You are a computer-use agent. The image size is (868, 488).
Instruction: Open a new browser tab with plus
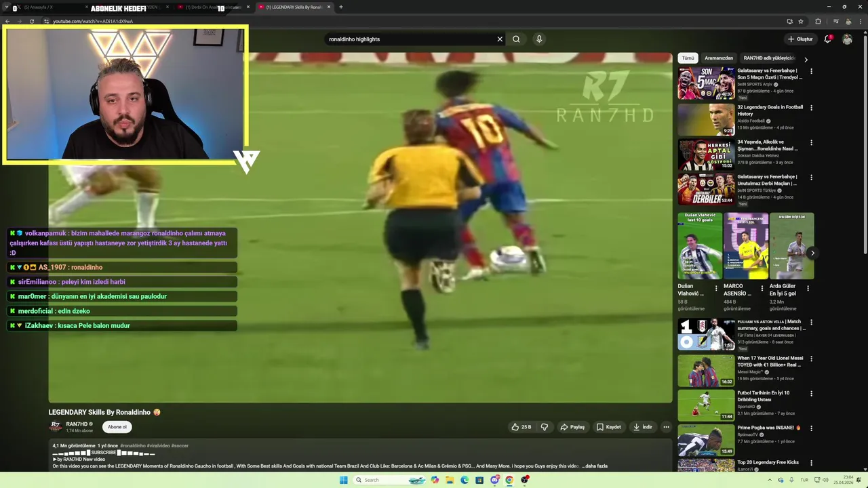click(340, 7)
